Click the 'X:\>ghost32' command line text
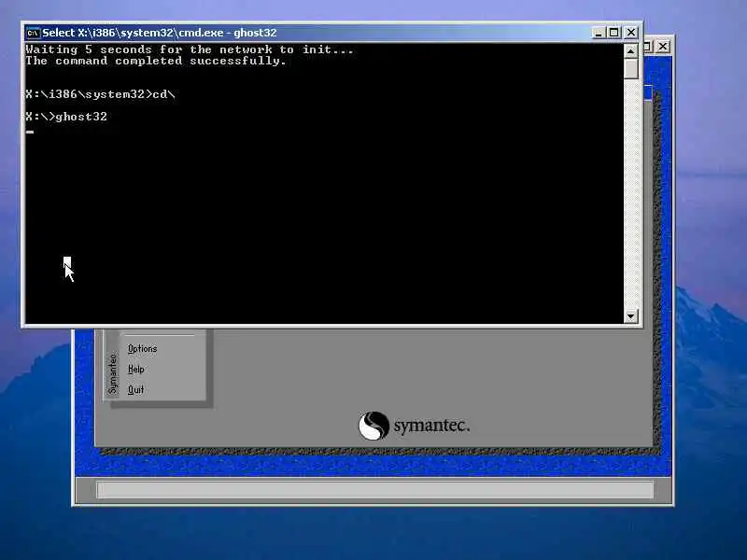Viewport: 747px width, 560px height. point(66,117)
